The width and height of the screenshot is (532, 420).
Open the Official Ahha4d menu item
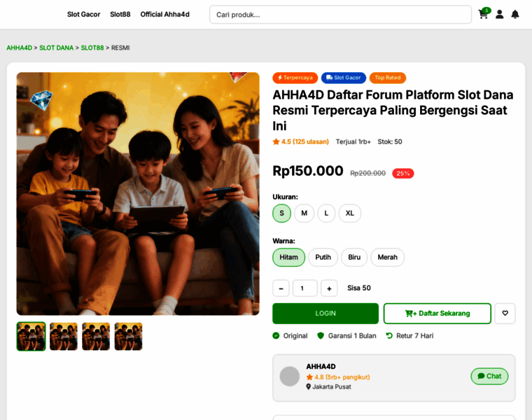pyautogui.click(x=164, y=14)
